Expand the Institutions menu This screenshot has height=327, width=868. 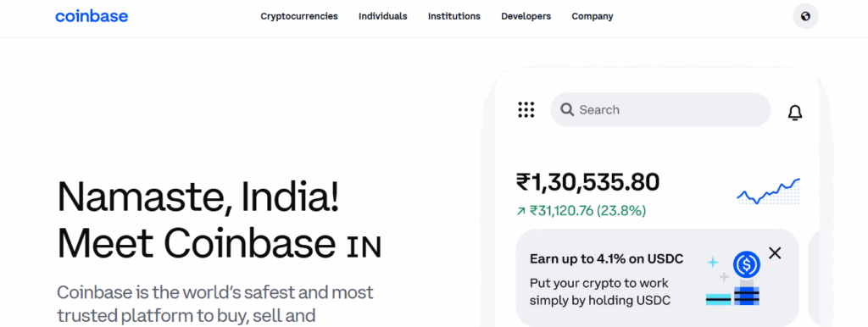[454, 17]
